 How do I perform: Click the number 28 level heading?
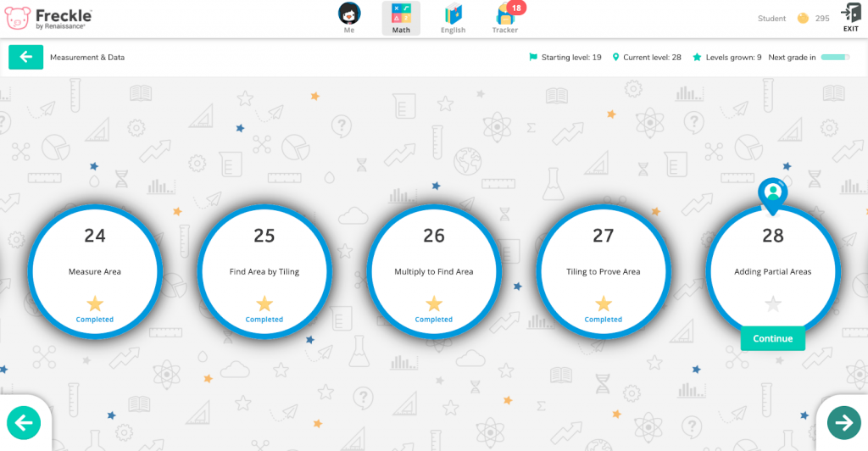click(x=773, y=236)
